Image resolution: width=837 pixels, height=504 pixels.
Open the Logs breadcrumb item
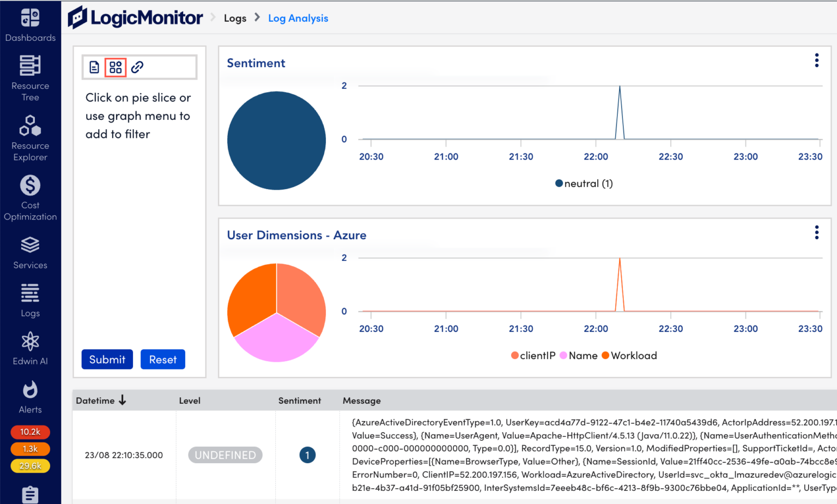235,18
